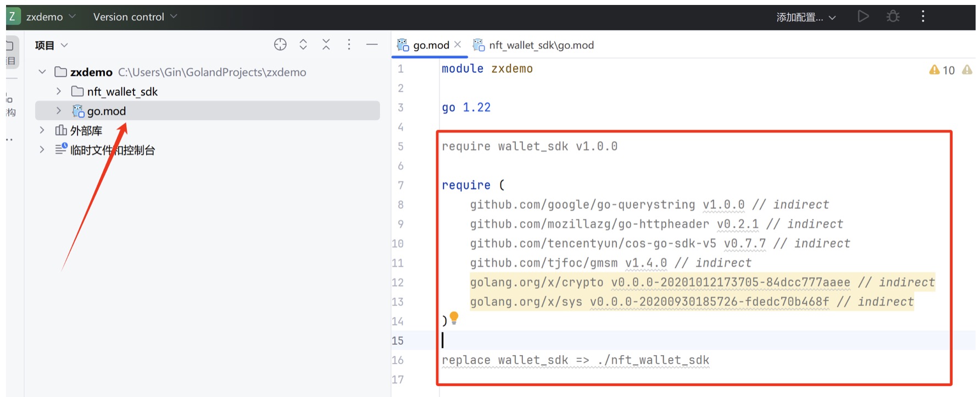Click the Run play button

point(863,16)
